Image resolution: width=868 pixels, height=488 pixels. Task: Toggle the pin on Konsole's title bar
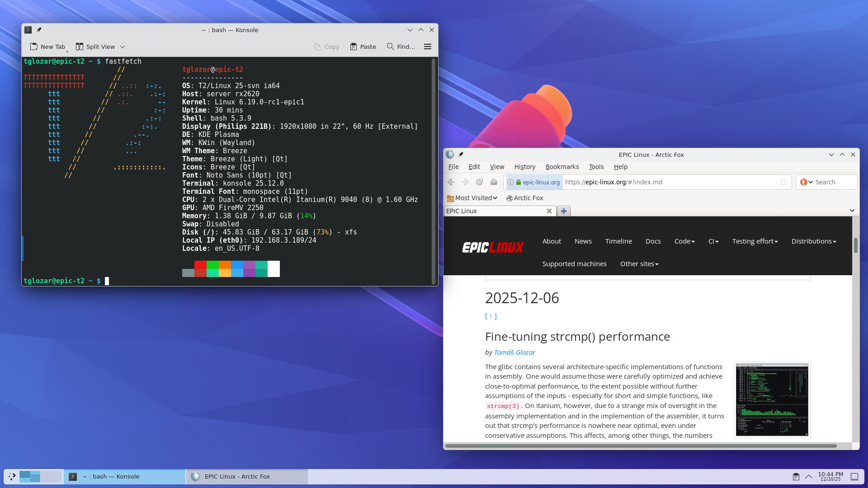[x=39, y=30]
